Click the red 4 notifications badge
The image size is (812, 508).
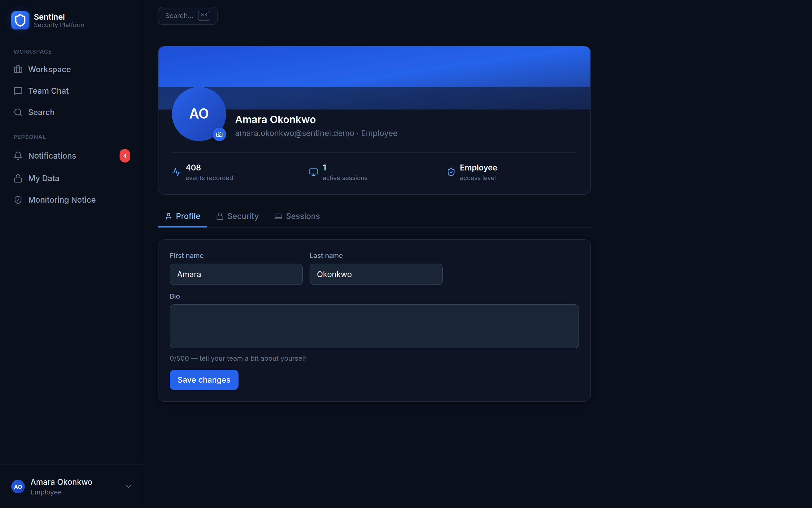click(x=125, y=156)
